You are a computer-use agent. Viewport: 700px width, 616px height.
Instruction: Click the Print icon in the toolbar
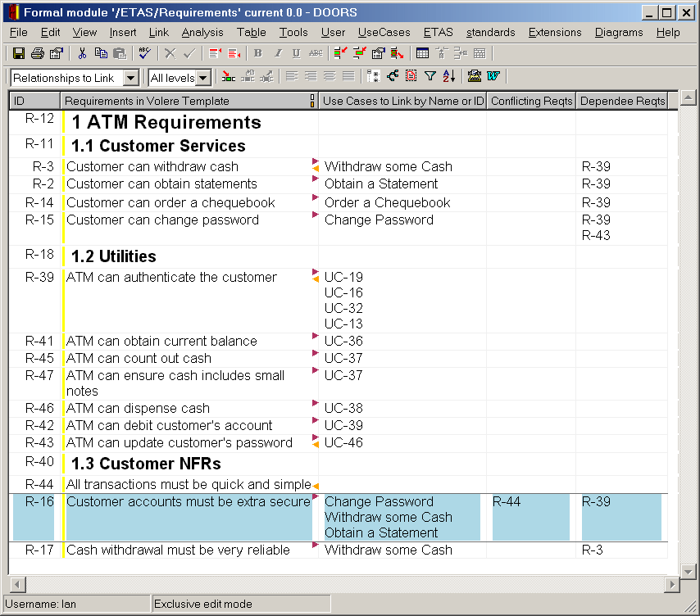[38, 53]
